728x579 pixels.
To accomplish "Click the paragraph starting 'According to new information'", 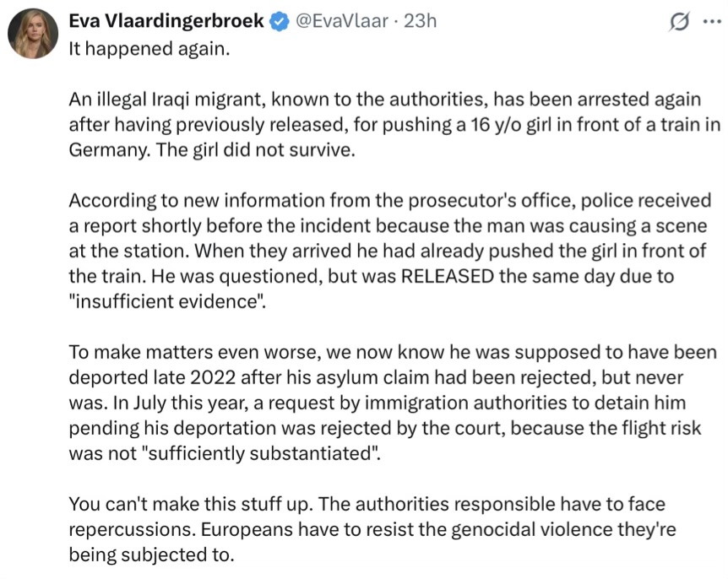I will [x=390, y=251].
